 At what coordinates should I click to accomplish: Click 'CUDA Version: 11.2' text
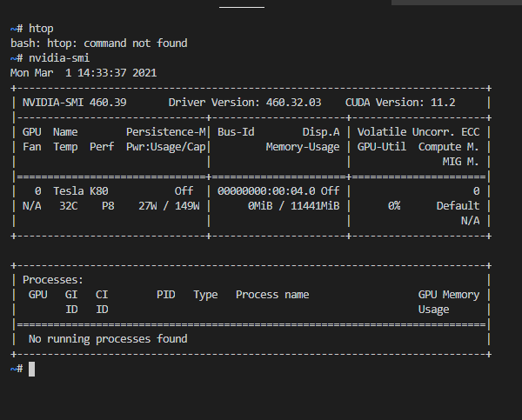point(400,103)
